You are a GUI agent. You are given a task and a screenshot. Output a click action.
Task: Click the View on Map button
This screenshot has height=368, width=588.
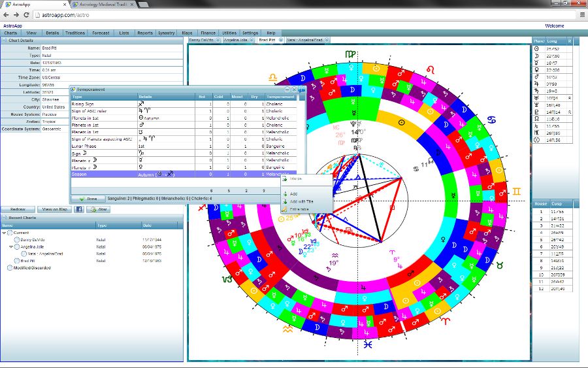[x=54, y=209]
